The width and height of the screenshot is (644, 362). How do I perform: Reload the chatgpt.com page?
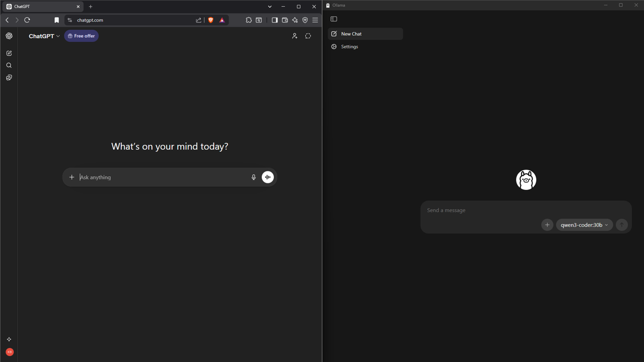point(27,20)
